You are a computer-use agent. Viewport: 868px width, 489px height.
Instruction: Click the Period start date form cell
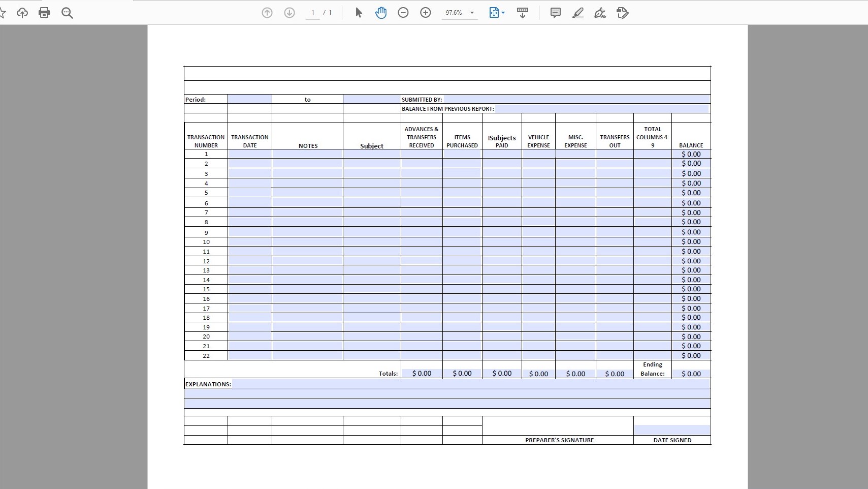click(x=250, y=99)
